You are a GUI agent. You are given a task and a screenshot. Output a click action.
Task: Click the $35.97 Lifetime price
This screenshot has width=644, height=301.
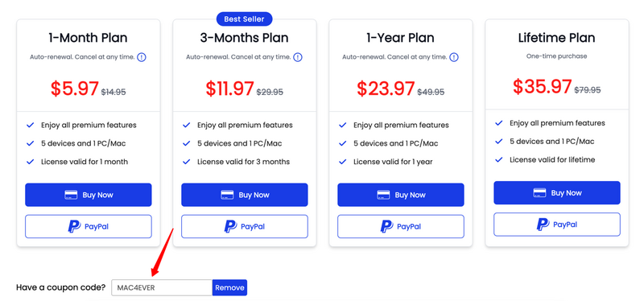coord(542,87)
